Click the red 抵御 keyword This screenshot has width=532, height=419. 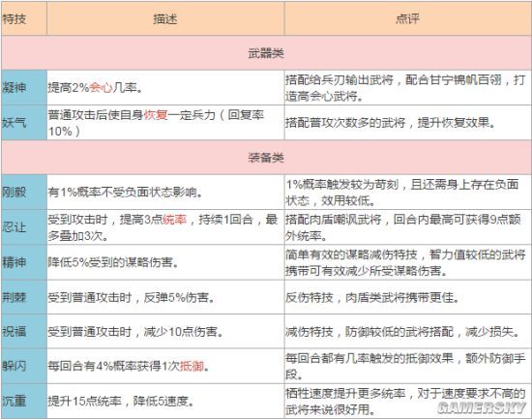click(192, 366)
